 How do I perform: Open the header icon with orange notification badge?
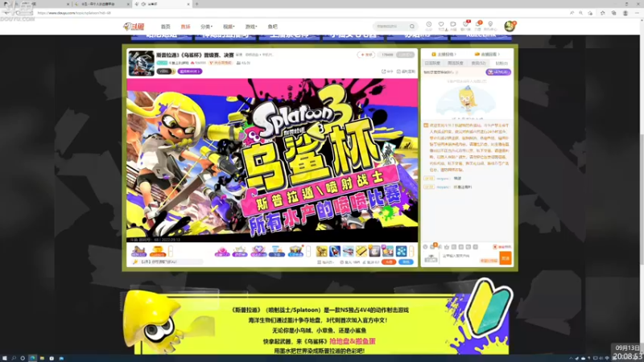point(478,25)
